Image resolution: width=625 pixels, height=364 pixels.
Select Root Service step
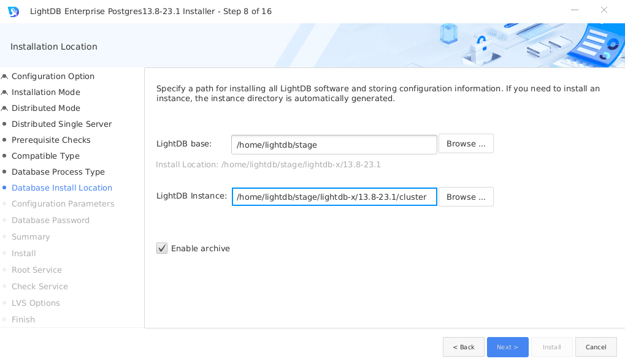pyautogui.click(x=37, y=270)
